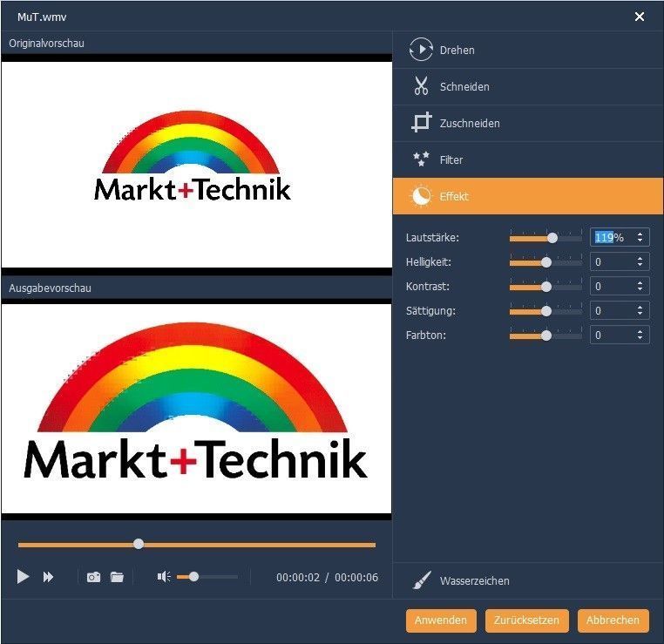Click the Helligkeit label
Screen dimensions: 664x644
pos(428,262)
